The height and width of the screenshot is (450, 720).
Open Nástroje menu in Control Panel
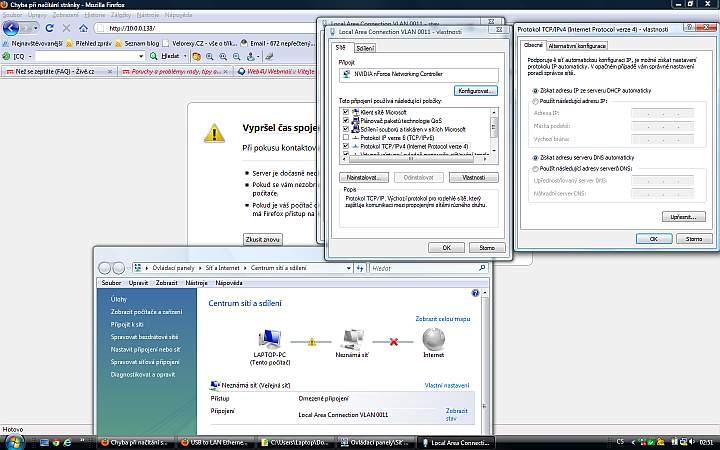197,283
